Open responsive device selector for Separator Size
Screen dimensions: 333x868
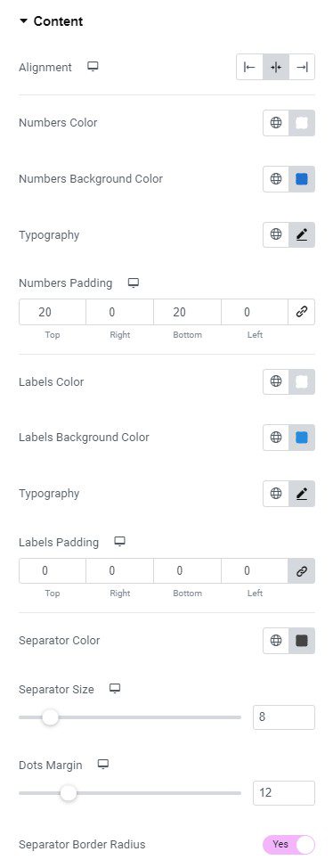[x=115, y=689]
